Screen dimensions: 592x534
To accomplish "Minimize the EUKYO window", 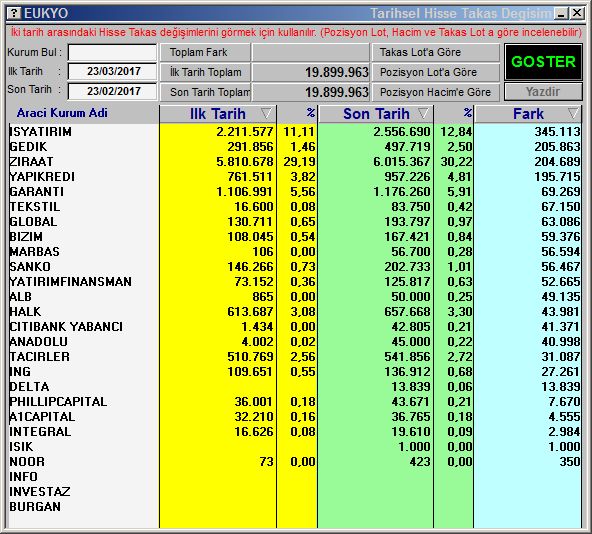I will click(561, 14).
